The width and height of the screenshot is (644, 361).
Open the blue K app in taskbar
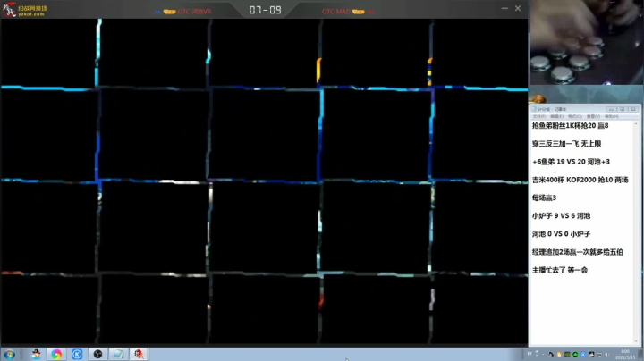pos(77,354)
